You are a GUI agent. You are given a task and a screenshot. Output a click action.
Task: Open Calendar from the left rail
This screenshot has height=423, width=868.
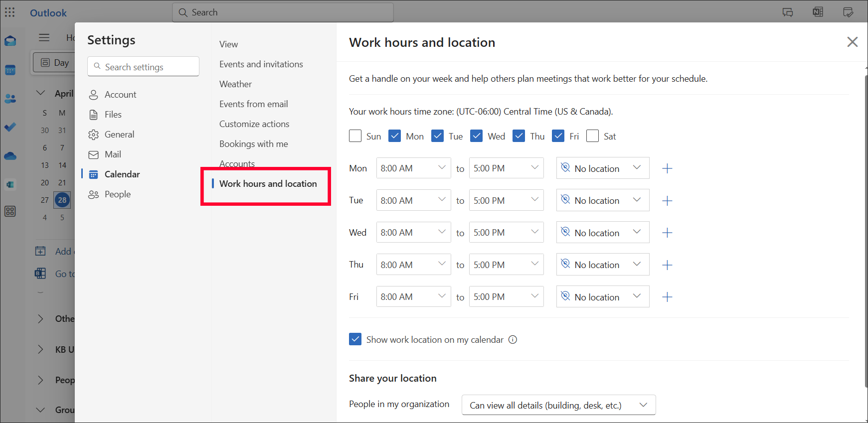pyautogui.click(x=10, y=70)
